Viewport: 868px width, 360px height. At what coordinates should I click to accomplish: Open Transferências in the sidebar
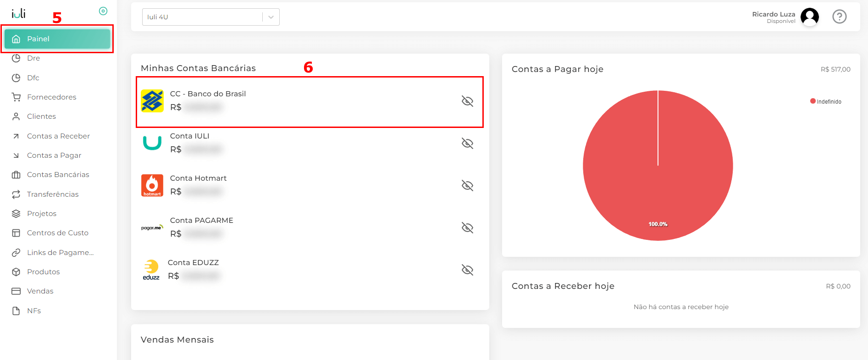pos(53,194)
